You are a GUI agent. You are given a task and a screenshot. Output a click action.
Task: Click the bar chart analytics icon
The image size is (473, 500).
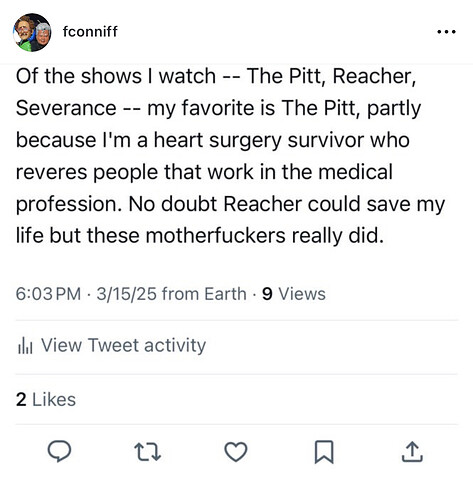click(25, 345)
